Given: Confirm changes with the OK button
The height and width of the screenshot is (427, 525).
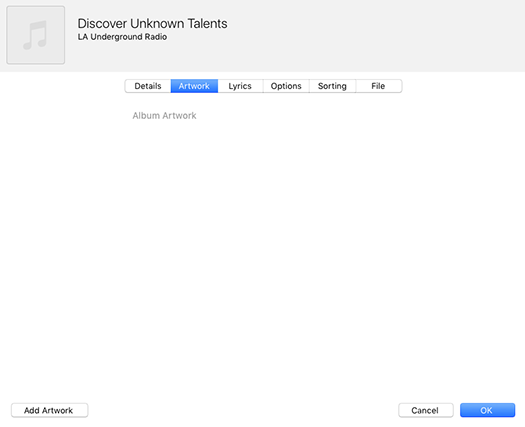Looking at the screenshot, I should pos(487,410).
